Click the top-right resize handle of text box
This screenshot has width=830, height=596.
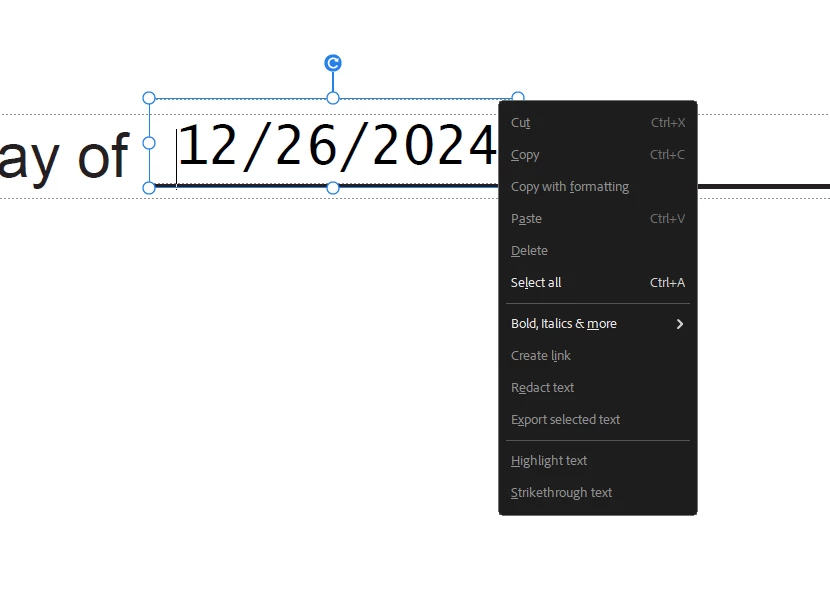click(518, 96)
